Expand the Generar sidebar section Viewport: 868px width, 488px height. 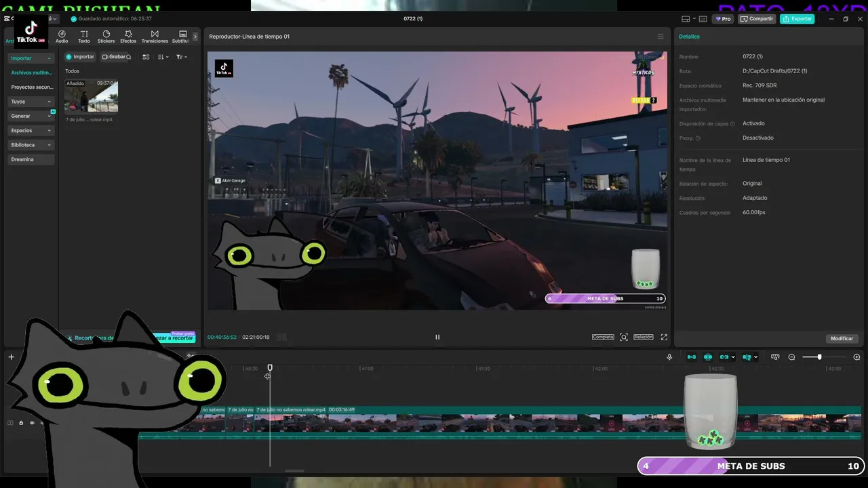tap(31, 116)
